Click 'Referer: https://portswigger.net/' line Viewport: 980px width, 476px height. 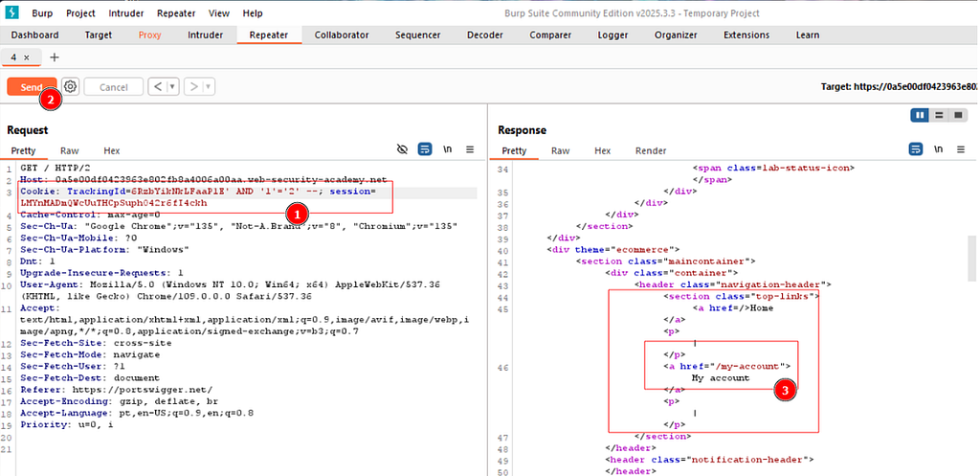coord(116,390)
